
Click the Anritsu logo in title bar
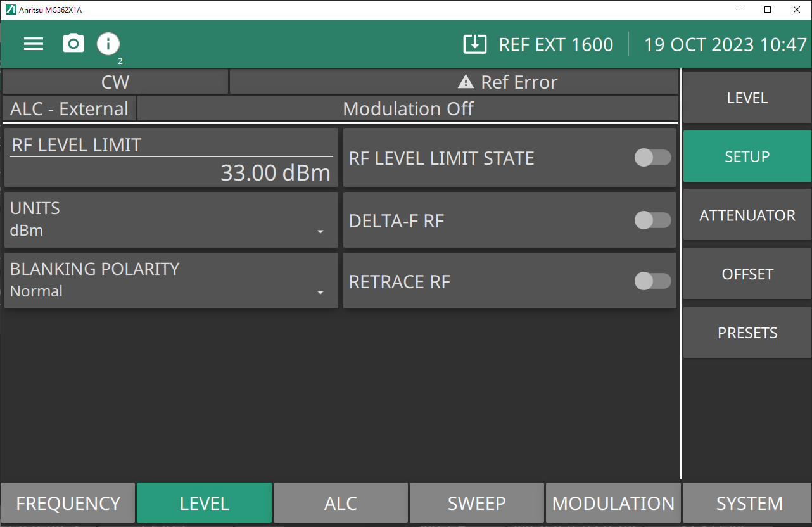point(10,10)
